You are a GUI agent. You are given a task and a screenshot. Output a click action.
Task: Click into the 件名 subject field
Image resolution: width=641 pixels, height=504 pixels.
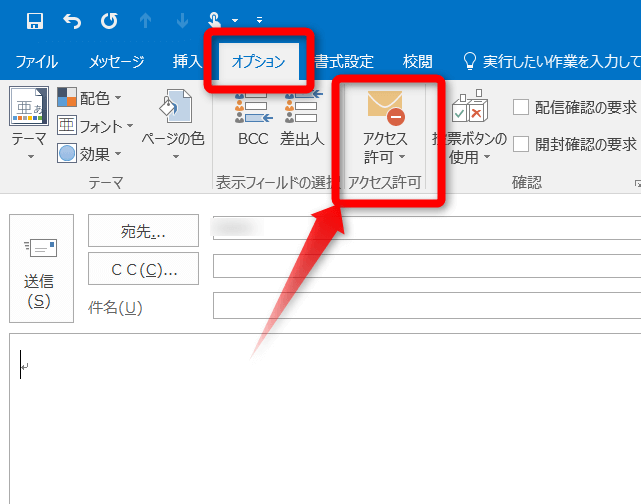click(425, 306)
